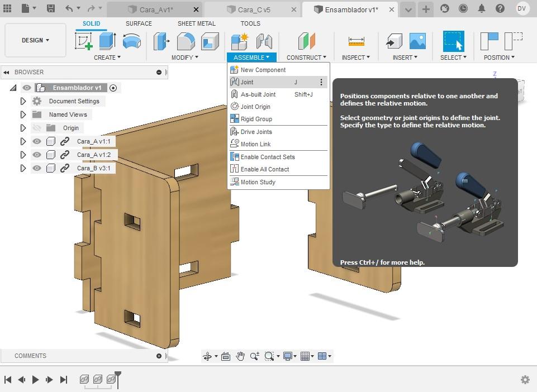Viewport: 537px width, 392px height.
Task: Open the DV user profile avatar
Action: coord(521,8)
